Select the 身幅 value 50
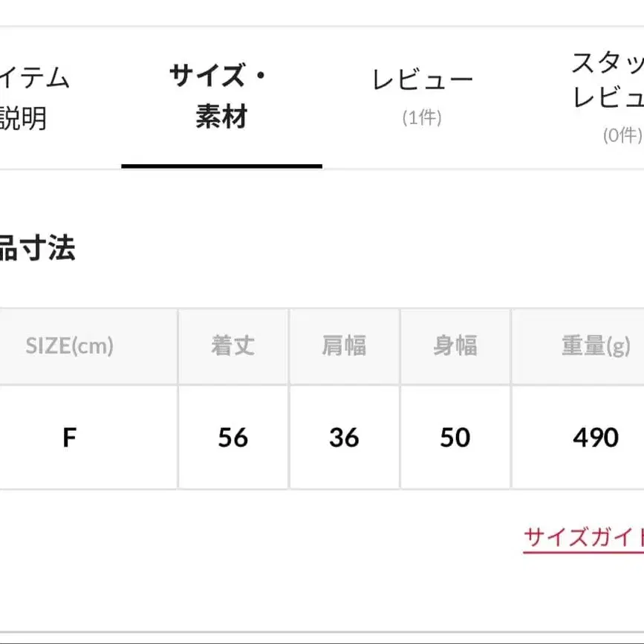 click(x=455, y=438)
